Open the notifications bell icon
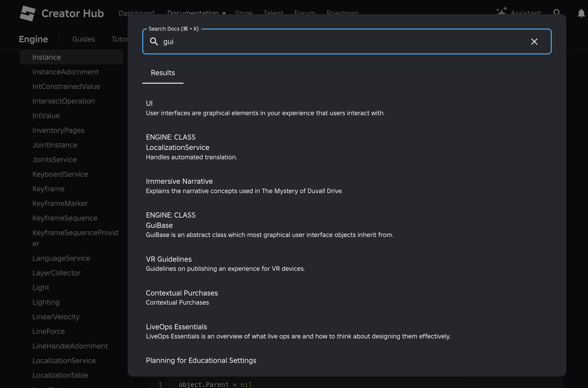Viewport: 588px width, 388px height. click(581, 13)
